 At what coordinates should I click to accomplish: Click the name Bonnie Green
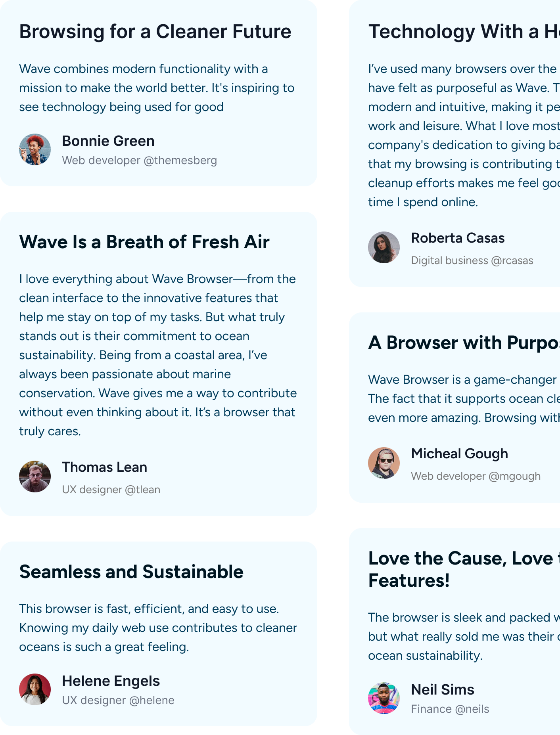pyautogui.click(x=108, y=141)
